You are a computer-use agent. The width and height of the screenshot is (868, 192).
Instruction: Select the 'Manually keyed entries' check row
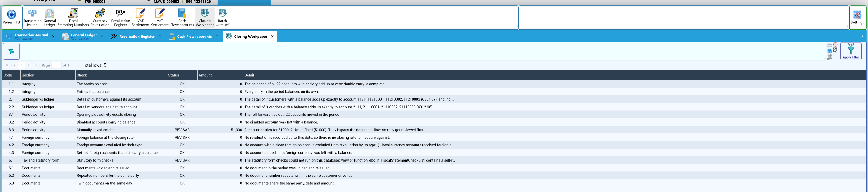tap(434, 130)
